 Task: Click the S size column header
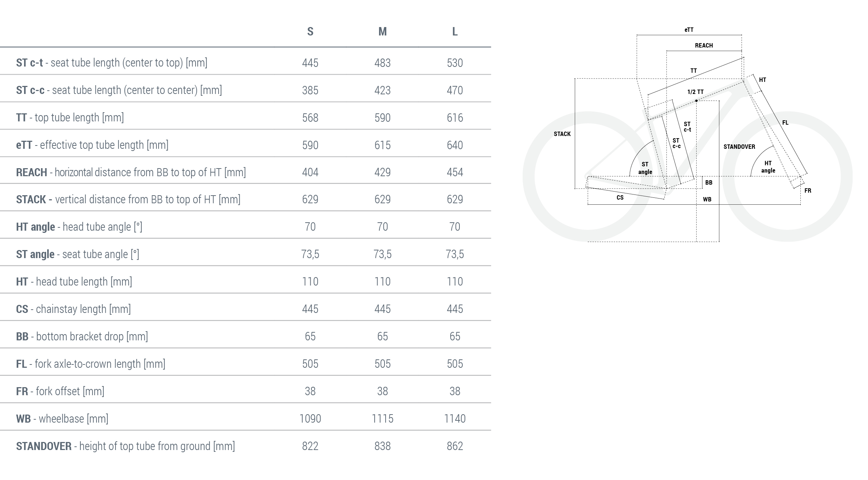tap(310, 32)
